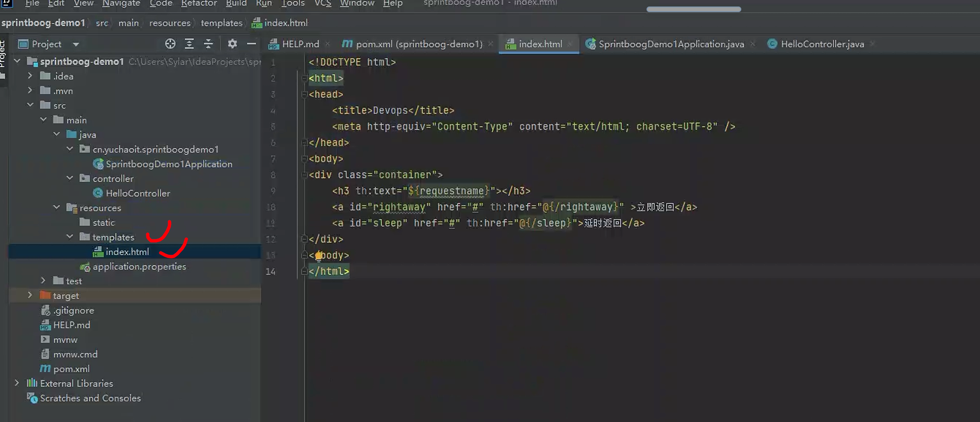Open Project panel settings gear

[x=232, y=44]
